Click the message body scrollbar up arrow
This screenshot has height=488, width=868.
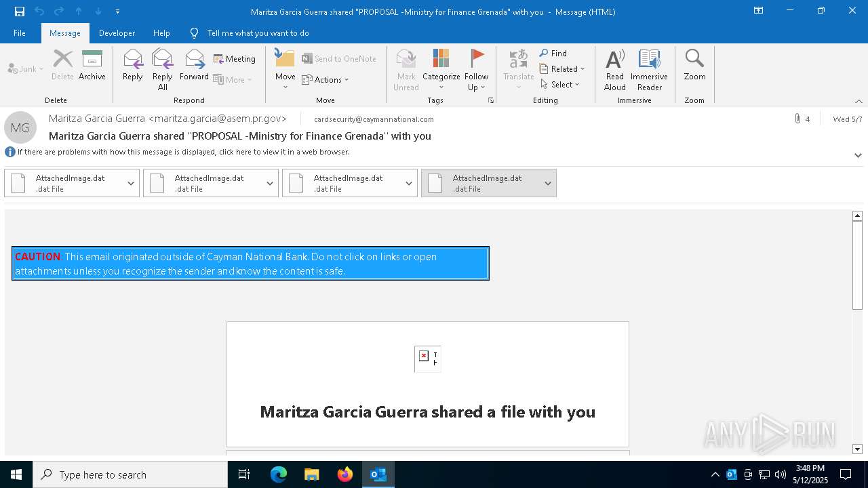click(857, 216)
